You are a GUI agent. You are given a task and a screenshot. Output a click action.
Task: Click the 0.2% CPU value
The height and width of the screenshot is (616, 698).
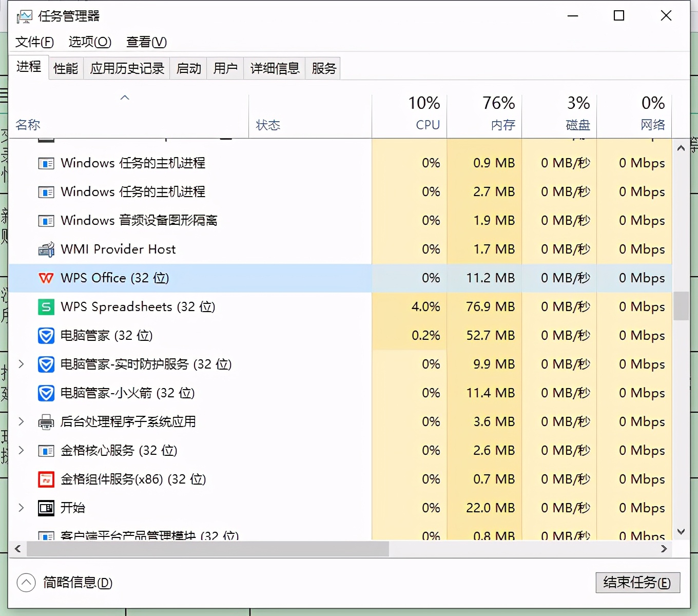(x=425, y=336)
